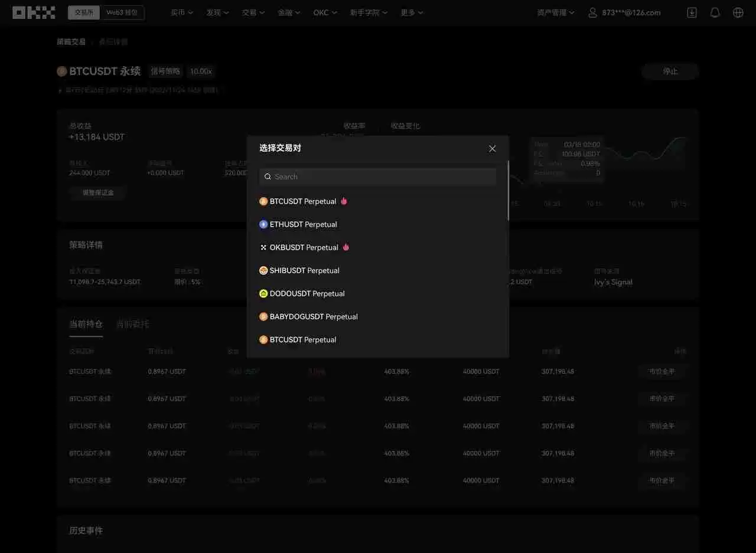Click the SHIB icon beside SHIBUSDT Perpetual

tap(263, 270)
